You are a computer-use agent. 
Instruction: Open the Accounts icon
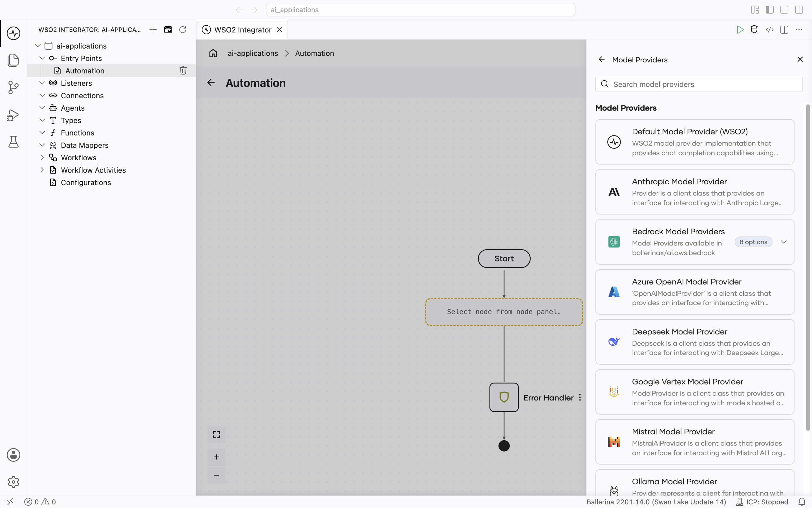[x=14, y=455]
